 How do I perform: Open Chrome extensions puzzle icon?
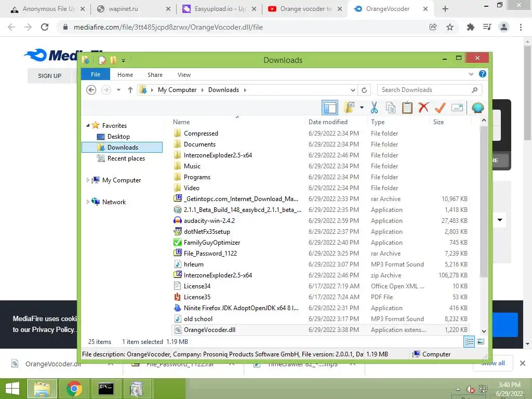coord(470,27)
